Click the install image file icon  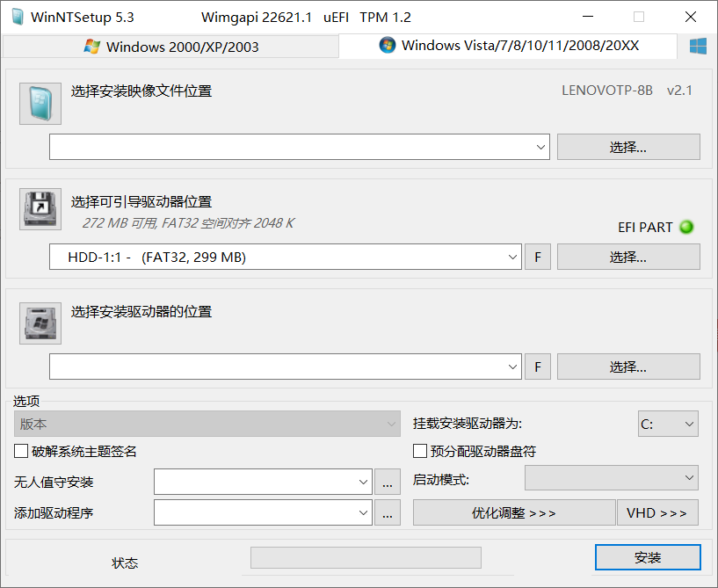(40, 104)
